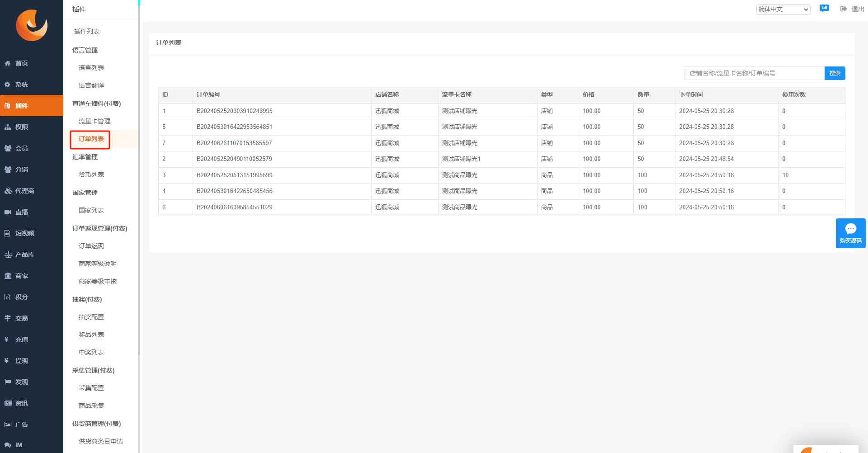Click the cubes icon beside 代理商
Screen dimensions: 868x453
point(8,191)
